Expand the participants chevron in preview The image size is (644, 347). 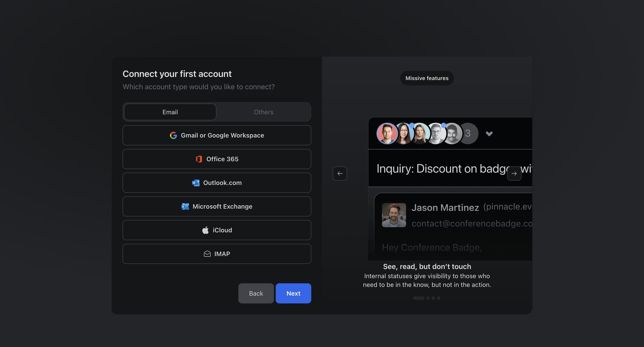(489, 134)
